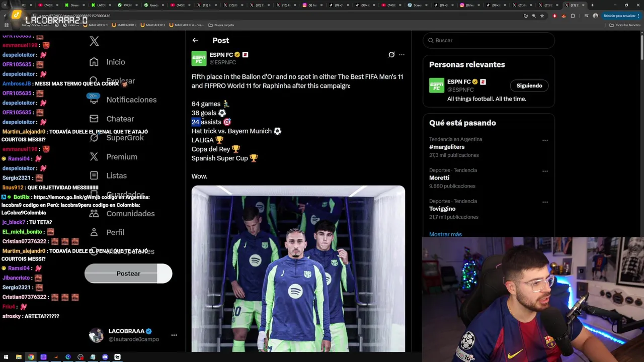
Task: Open Chatear messages page
Action: [x=120, y=119]
